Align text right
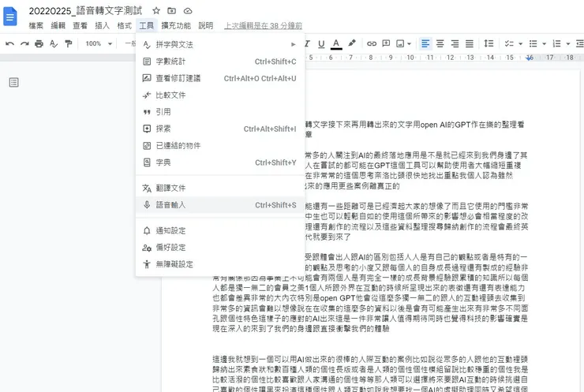584x392 pixels. pyautogui.click(x=455, y=44)
